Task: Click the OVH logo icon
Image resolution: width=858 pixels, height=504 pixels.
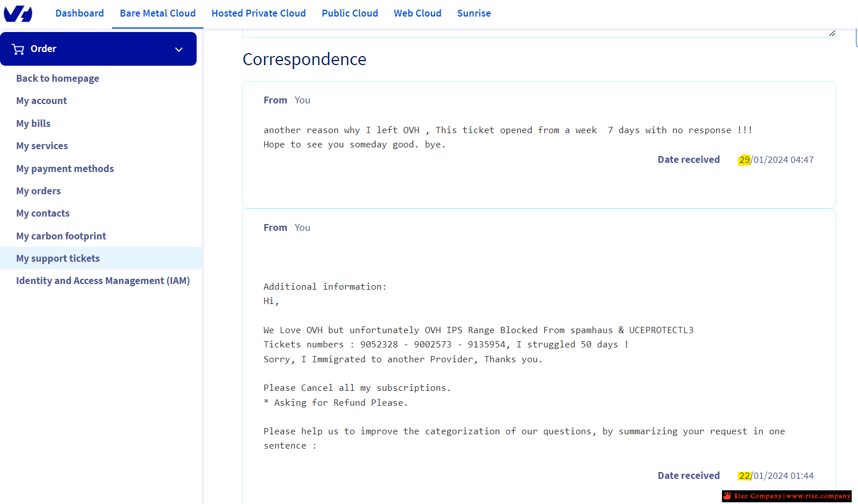Action: [x=18, y=13]
